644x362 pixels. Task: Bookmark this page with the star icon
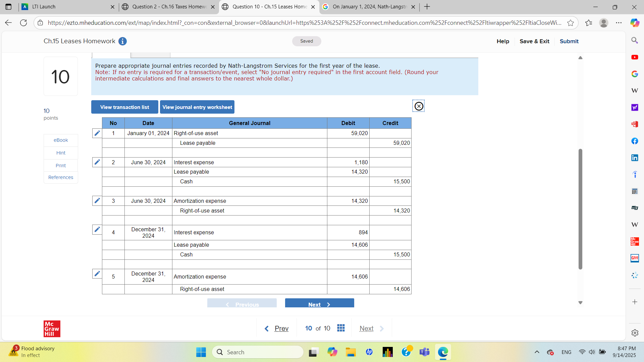tap(571, 23)
